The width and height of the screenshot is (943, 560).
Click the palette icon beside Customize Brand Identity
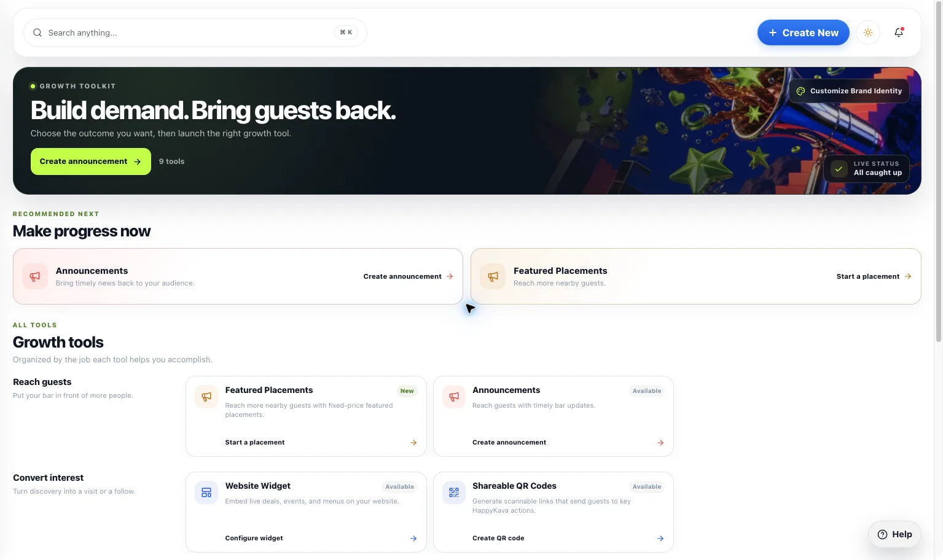800,91
